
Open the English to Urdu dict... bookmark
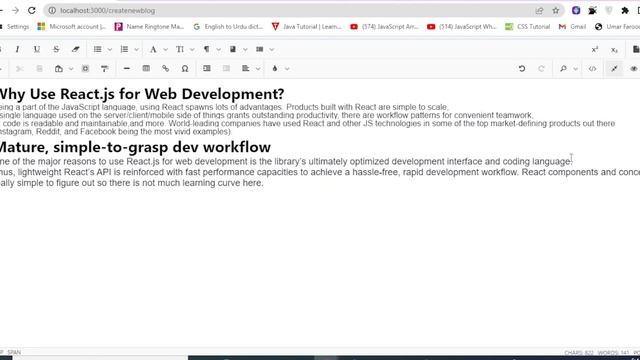click(228, 27)
